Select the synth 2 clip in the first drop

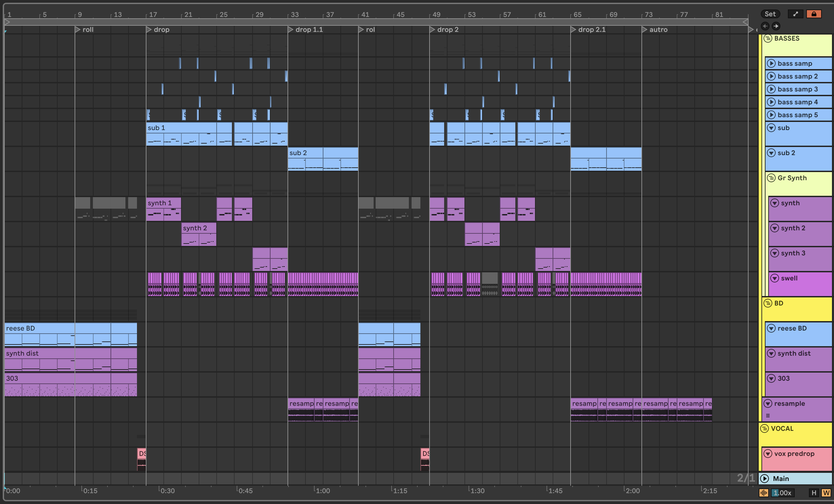(198, 228)
